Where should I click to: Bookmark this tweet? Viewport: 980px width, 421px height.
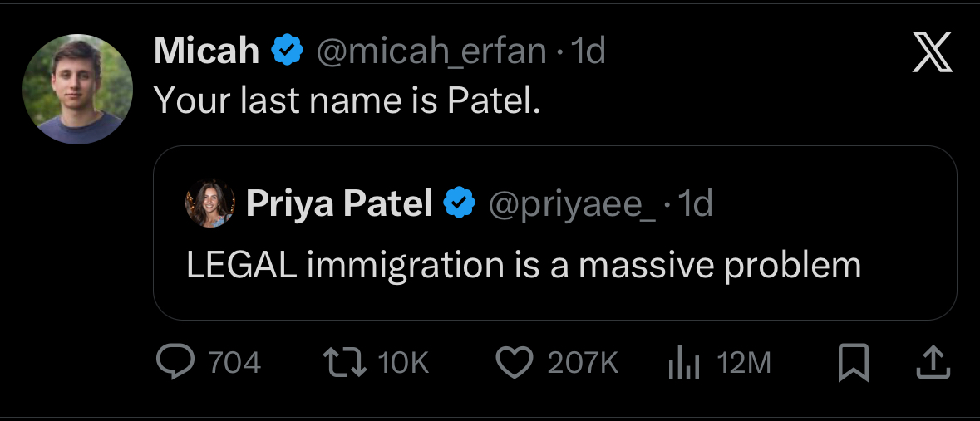[x=852, y=363]
